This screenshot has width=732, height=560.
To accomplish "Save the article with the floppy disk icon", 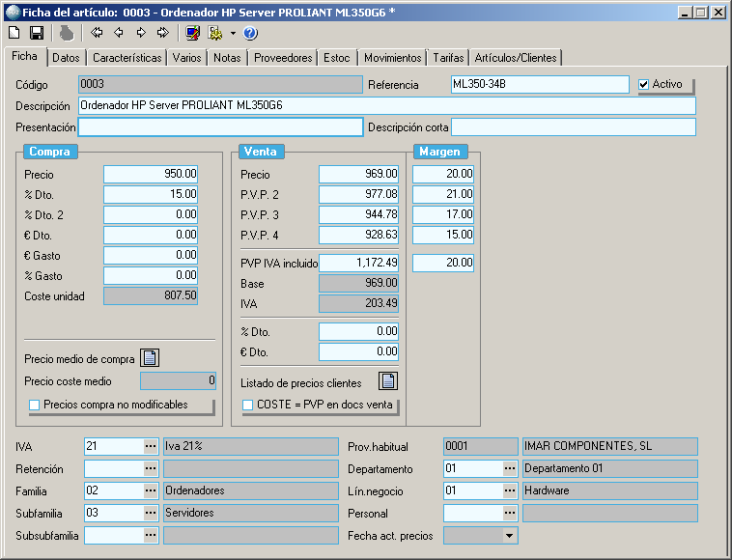I will [x=37, y=33].
